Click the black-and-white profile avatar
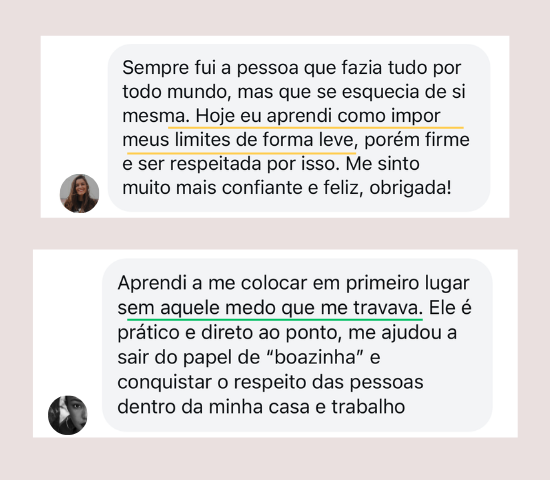The height and width of the screenshot is (480, 550). [x=68, y=415]
